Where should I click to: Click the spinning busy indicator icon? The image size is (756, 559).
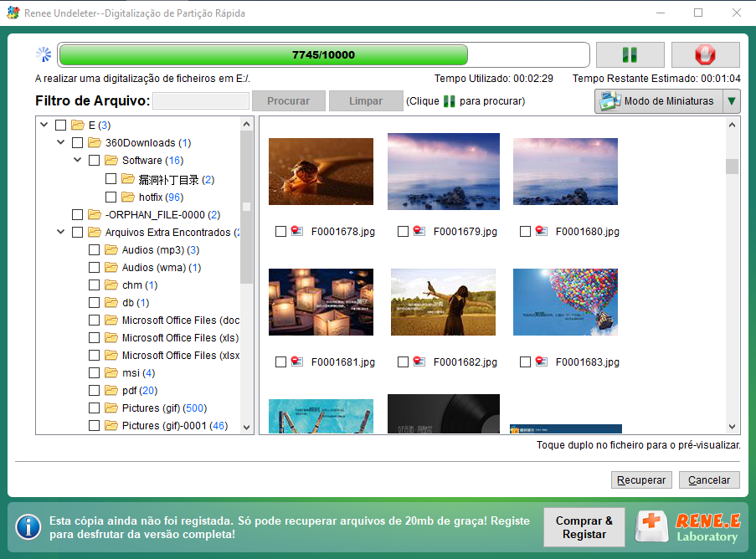(x=44, y=54)
